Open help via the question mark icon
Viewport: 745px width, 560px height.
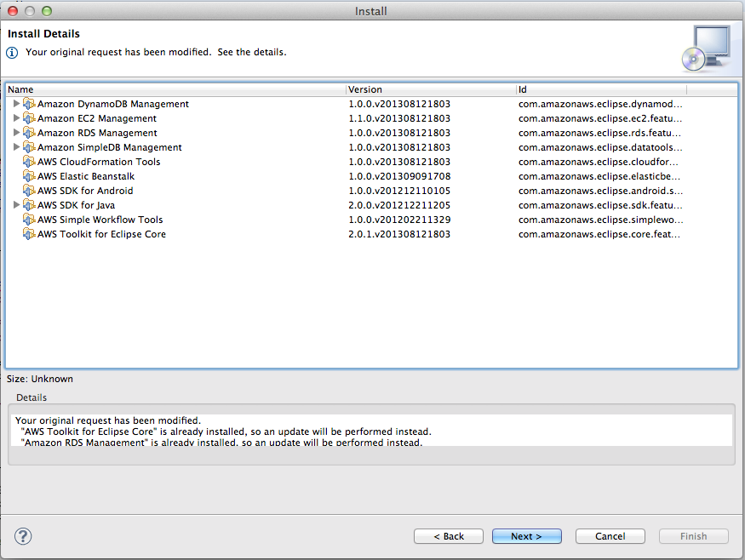(x=23, y=536)
